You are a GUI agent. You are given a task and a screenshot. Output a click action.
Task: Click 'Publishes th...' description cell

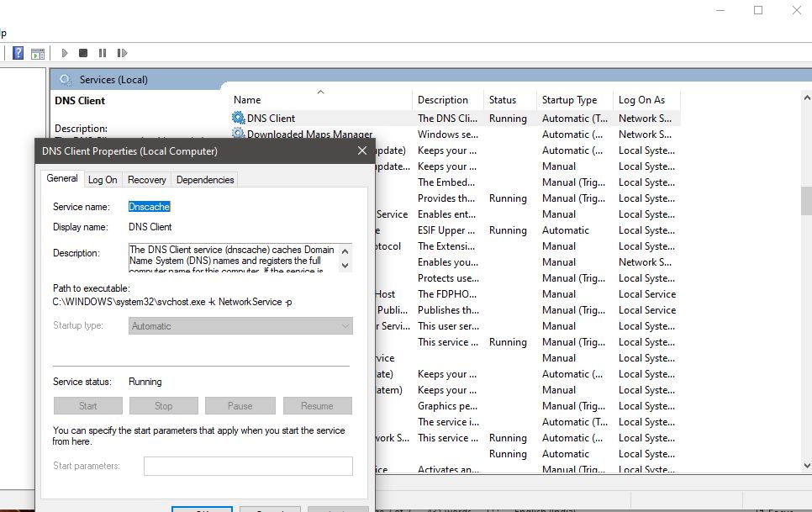pyautogui.click(x=449, y=310)
